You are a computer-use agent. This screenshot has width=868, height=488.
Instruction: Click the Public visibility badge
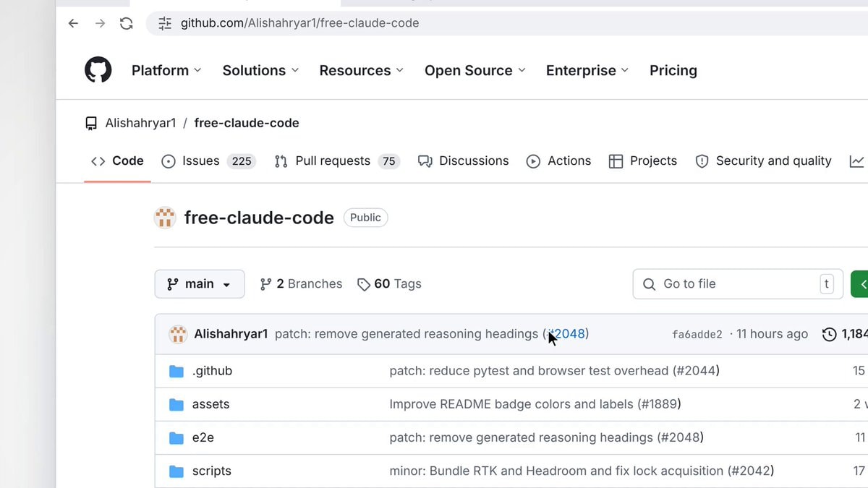tap(365, 218)
